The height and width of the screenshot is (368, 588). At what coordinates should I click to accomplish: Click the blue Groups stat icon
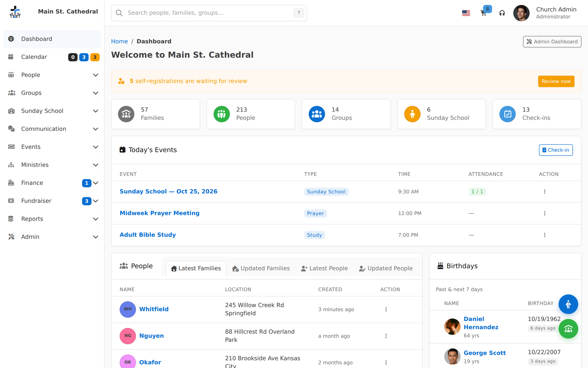point(317,114)
